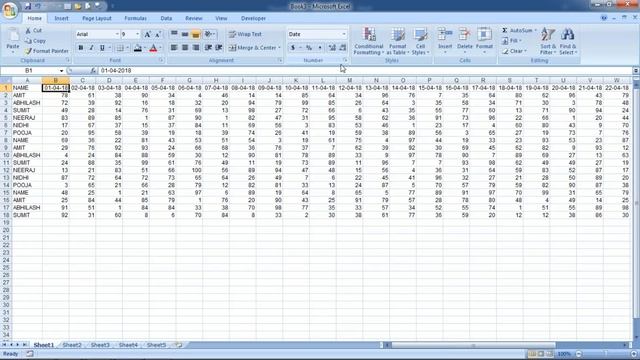Click Insert cells icon
Screen dimensions: 640x360
point(445,35)
